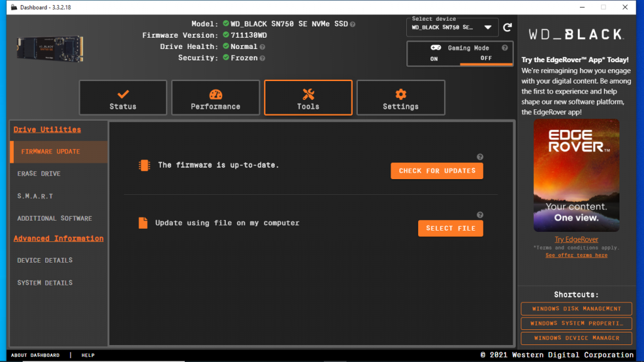
Task: Select Erase Drive in sidebar
Action: [39, 173]
